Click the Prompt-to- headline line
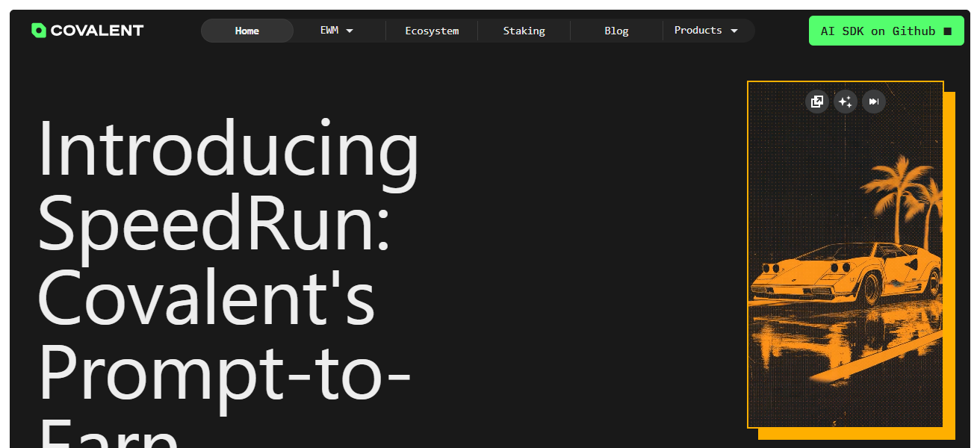This screenshot has width=980, height=448. click(x=224, y=373)
